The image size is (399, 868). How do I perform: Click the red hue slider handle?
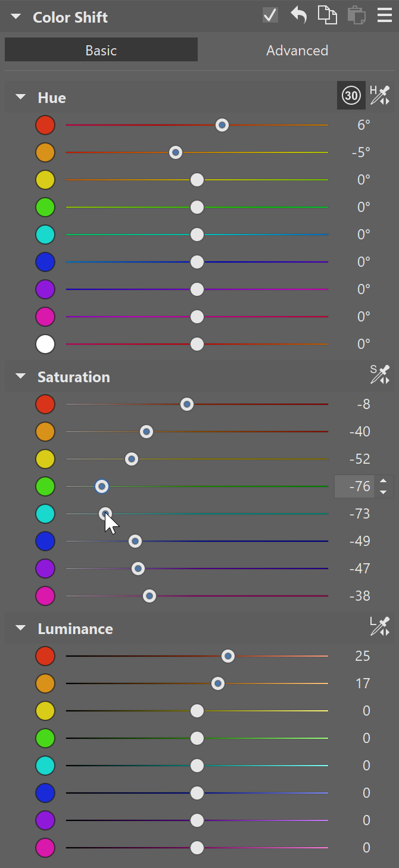click(x=222, y=125)
